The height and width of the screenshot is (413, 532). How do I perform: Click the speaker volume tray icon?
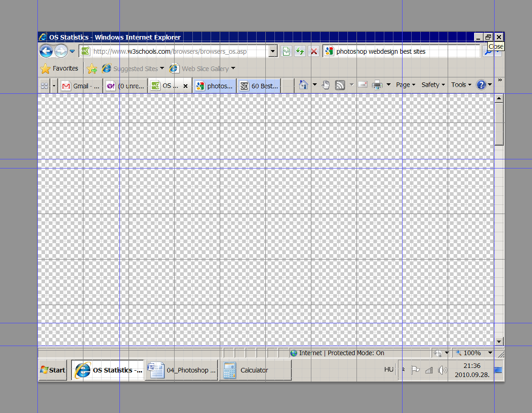[442, 370]
